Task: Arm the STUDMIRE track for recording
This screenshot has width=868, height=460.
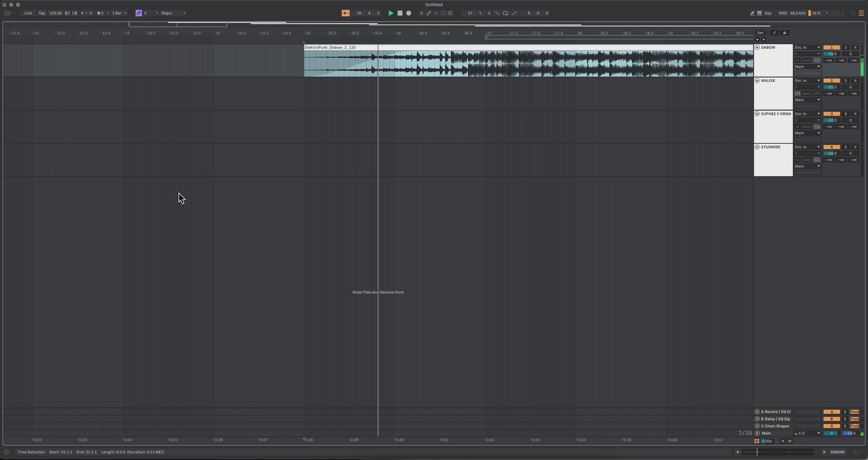Action: (x=855, y=147)
